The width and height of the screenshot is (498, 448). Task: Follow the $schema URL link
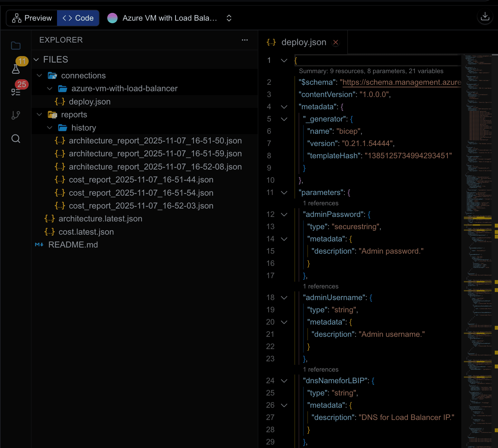pyautogui.click(x=402, y=82)
